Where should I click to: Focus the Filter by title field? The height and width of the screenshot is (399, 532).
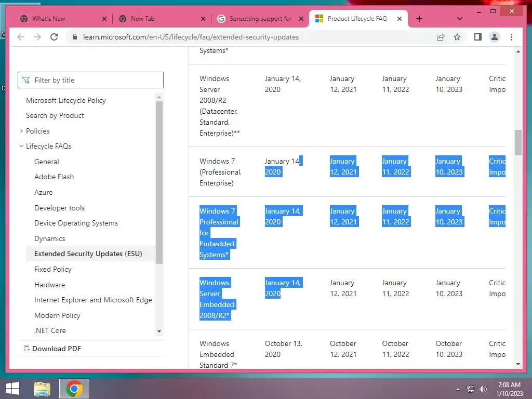point(90,80)
